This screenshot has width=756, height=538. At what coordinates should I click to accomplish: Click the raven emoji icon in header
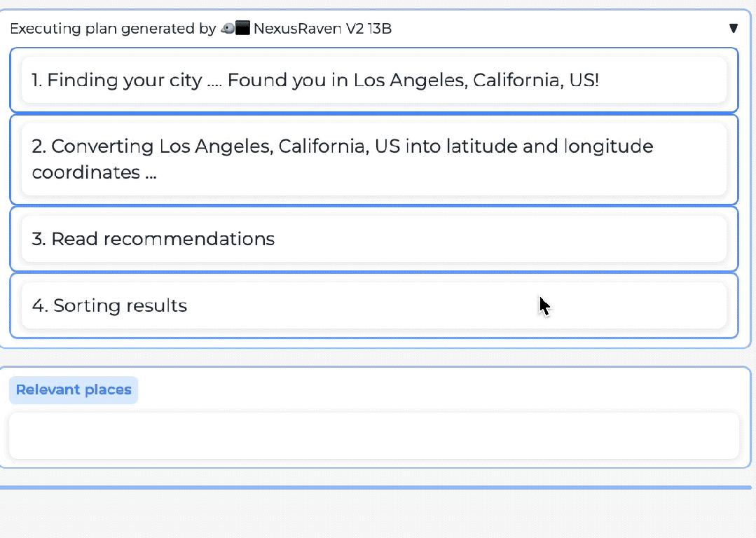(227, 29)
